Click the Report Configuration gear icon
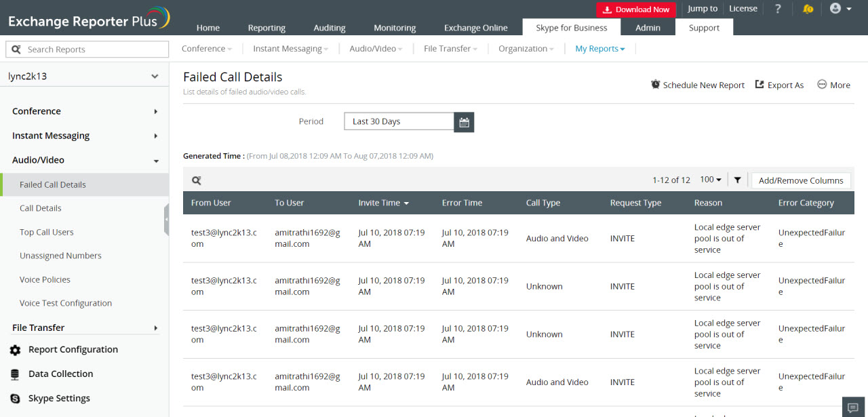The height and width of the screenshot is (417, 868). [x=15, y=350]
